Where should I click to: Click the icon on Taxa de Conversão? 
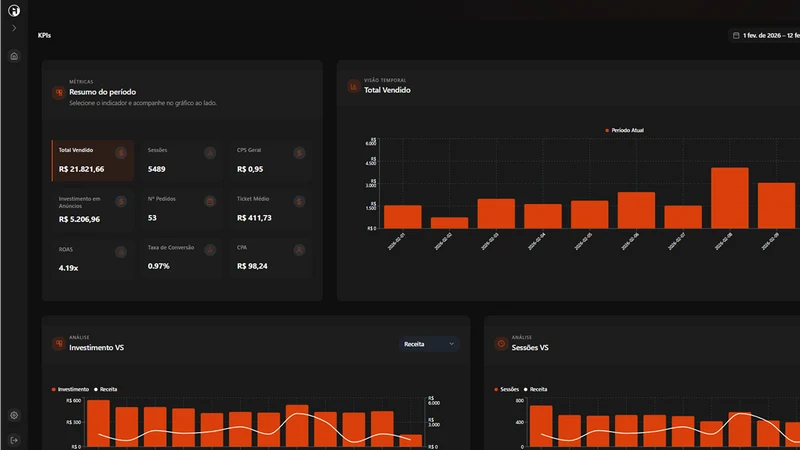[x=210, y=250]
